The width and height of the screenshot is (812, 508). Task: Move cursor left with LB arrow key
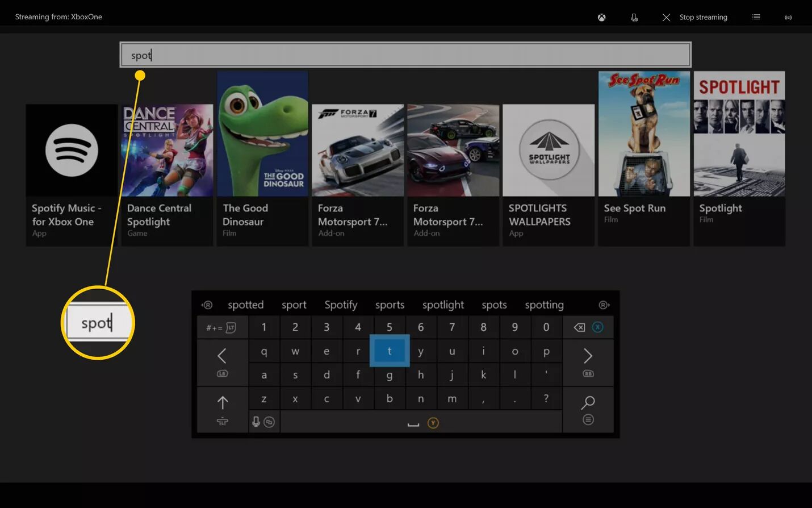[x=222, y=363]
